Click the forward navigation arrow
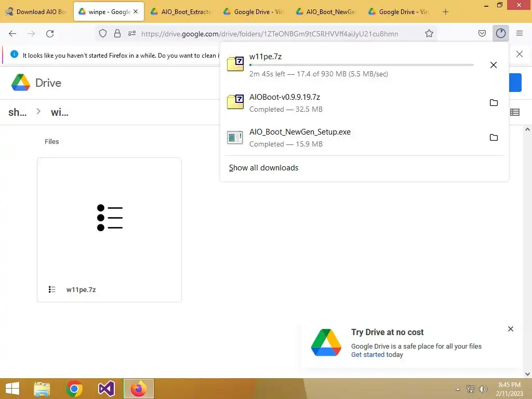The image size is (532, 399). click(31, 34)
